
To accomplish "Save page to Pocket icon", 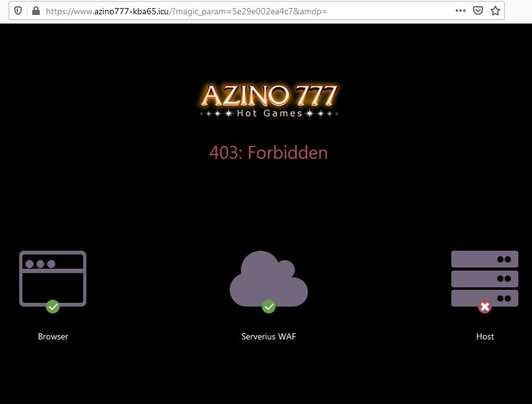I will 478,11.
